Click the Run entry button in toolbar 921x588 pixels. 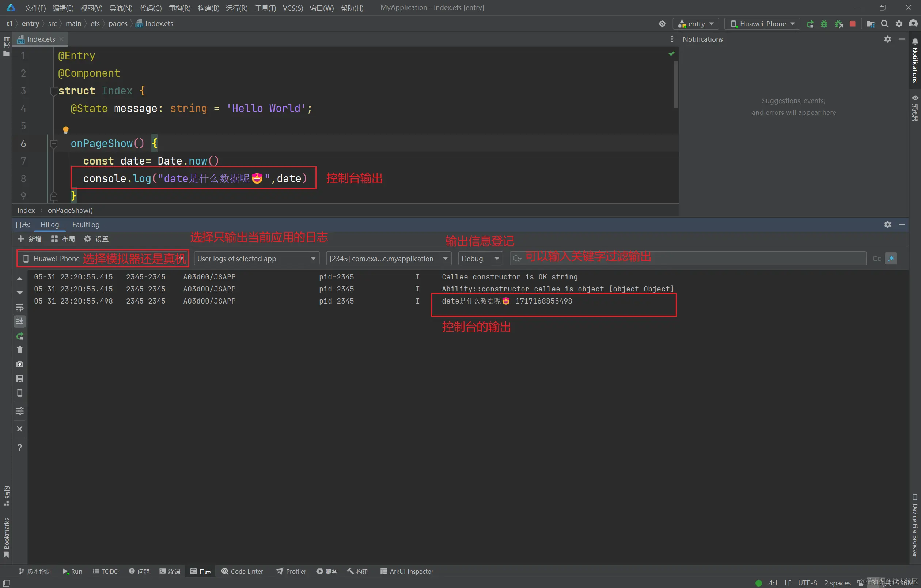[810, 24]
